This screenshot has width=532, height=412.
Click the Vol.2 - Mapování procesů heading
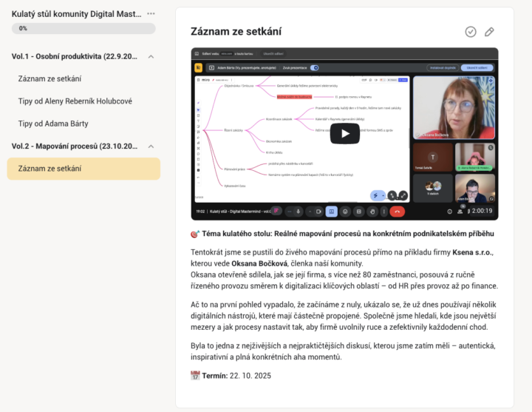pyautogui.click(x=75, y=146)
